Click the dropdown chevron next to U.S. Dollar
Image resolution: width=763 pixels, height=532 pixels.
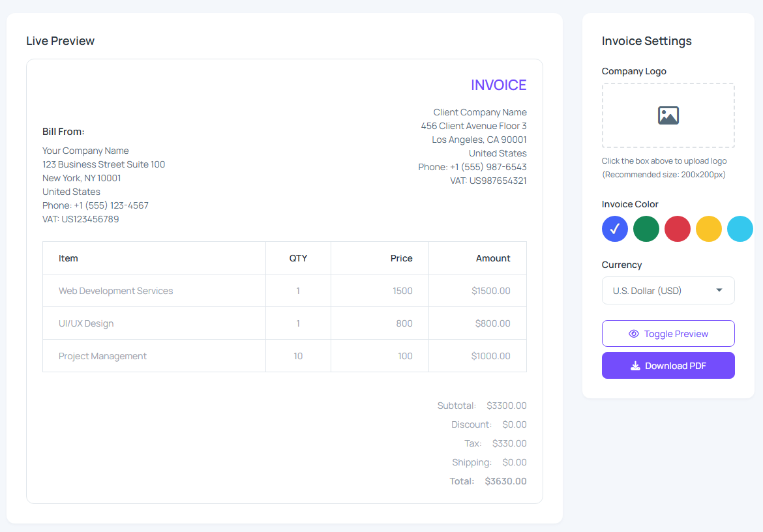click(x=720, y=290)
